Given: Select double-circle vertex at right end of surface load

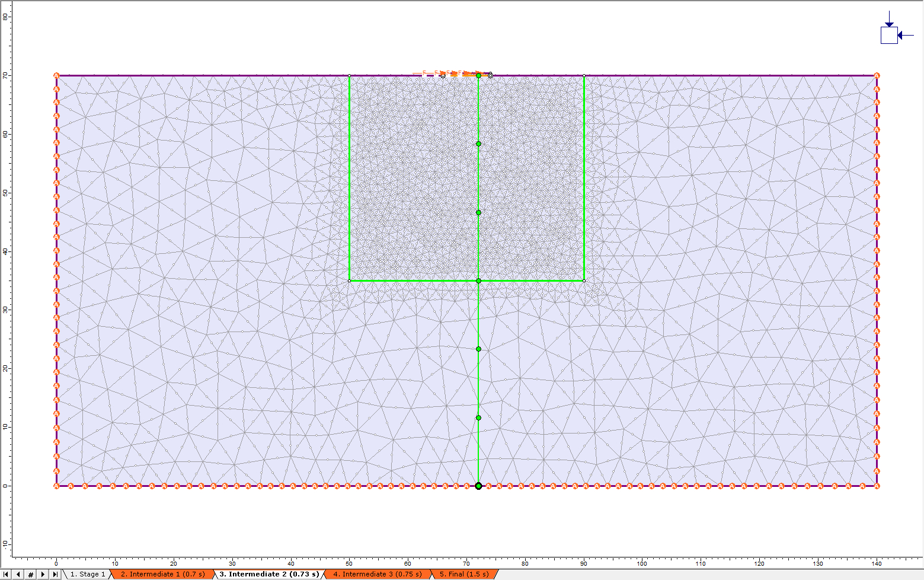Looking at the screenshot, I should [490, 75].
